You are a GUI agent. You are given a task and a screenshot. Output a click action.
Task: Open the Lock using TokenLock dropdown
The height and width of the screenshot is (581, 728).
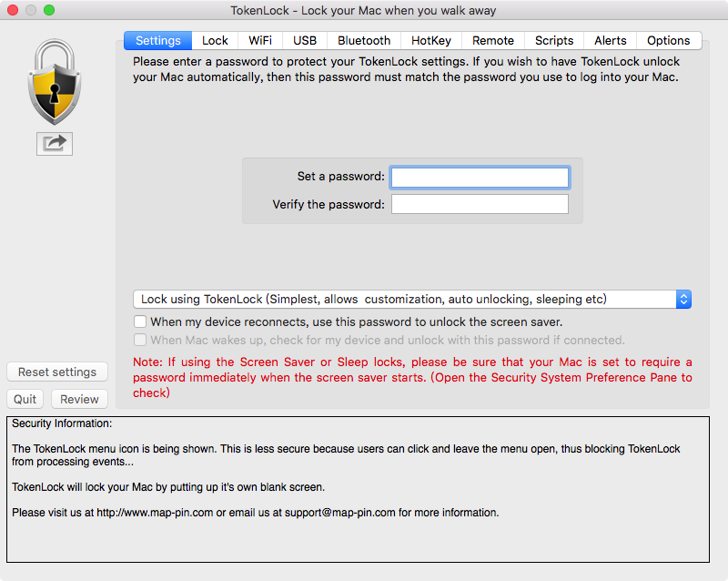point(412,300)
